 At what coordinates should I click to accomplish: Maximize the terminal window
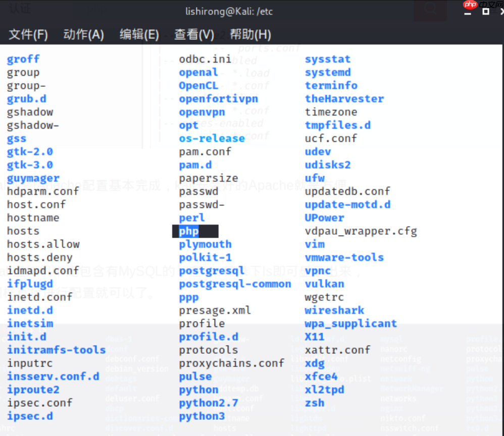pyautogui.click(x=486, y=12)
